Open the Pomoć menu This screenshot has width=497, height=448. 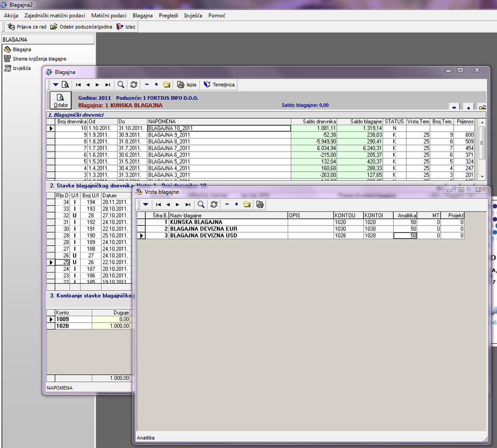tap(217, 15)
